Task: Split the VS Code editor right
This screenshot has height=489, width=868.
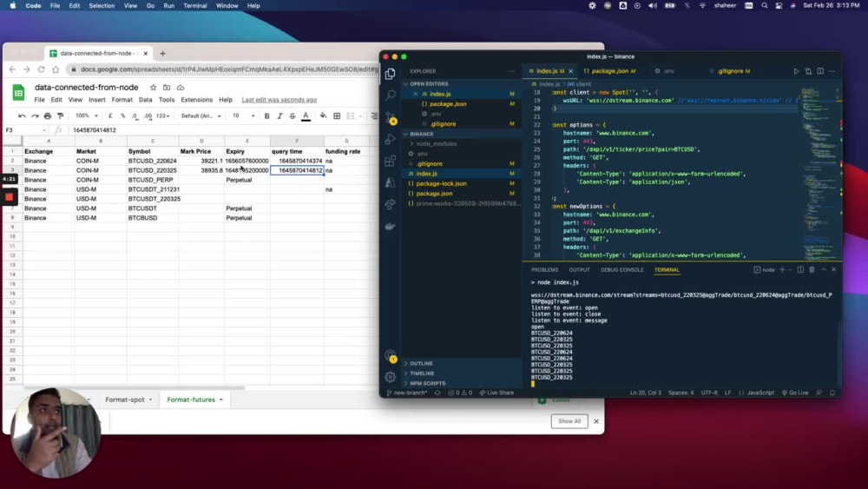Action: tap(820, 71)
